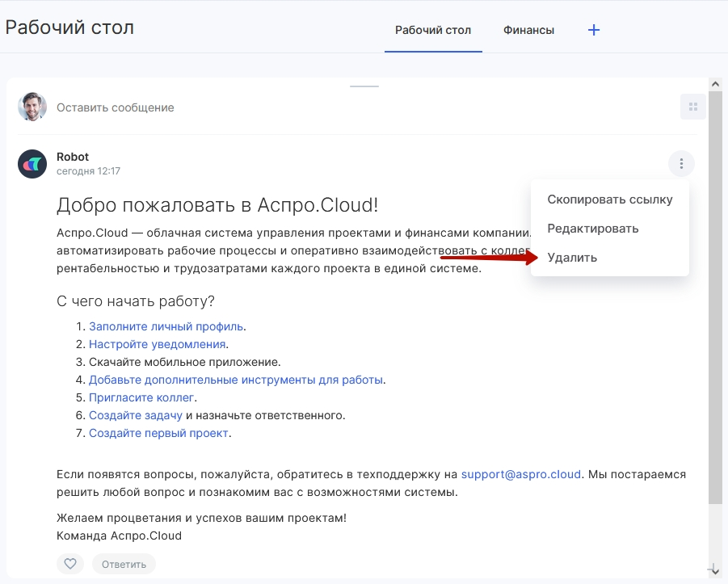Click the Команда Аспро.Cloud signature text
This screenshot has width=728, height=584.
click(119, 536)
